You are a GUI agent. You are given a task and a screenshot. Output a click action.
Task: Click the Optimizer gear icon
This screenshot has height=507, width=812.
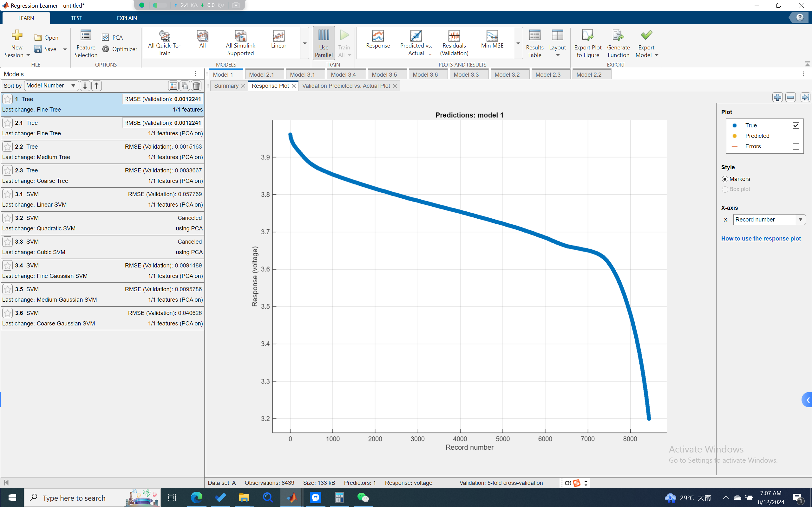[x=106, y=49]
